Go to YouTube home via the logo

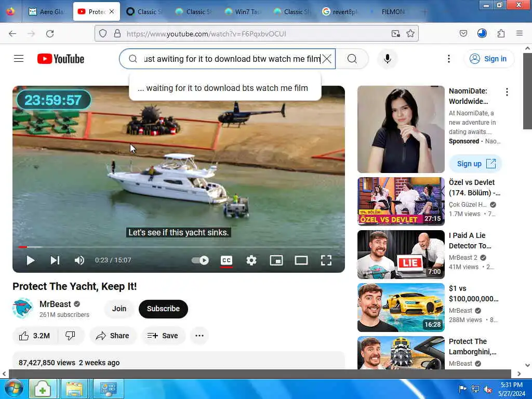click(x=61, y=59)
